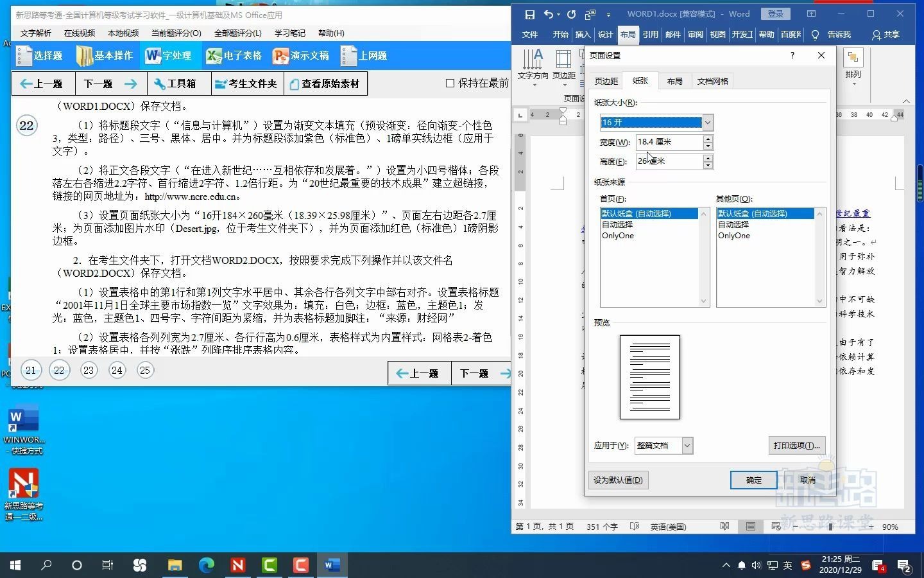This screenshot has width=924, height=578.
Task: Open the 应用于 dropdown showing 整篇文档
Action: [x=686, y=445]
